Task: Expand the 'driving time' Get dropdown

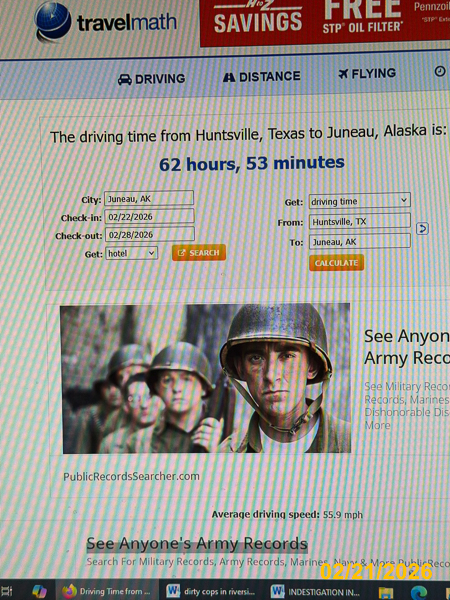Action: coord(359,201)
